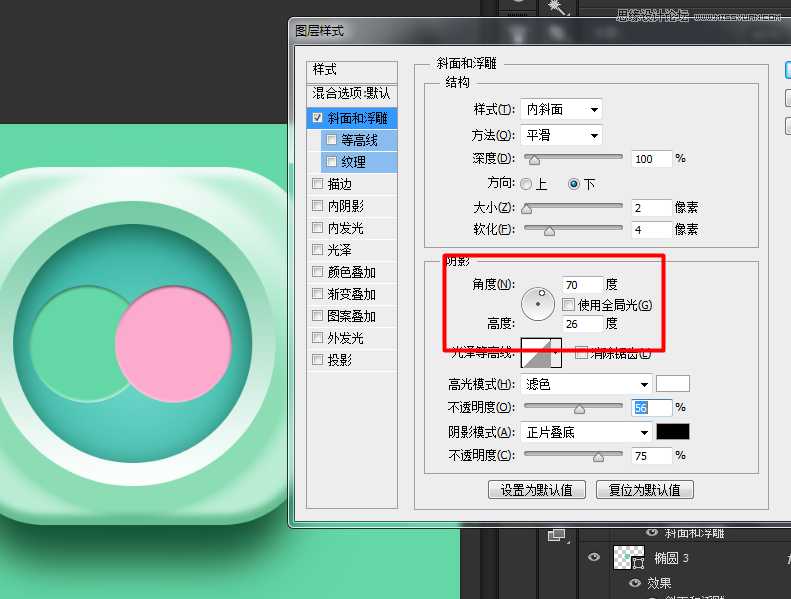
Task: Click highlight opacity field showing 56
Action: 652,407
